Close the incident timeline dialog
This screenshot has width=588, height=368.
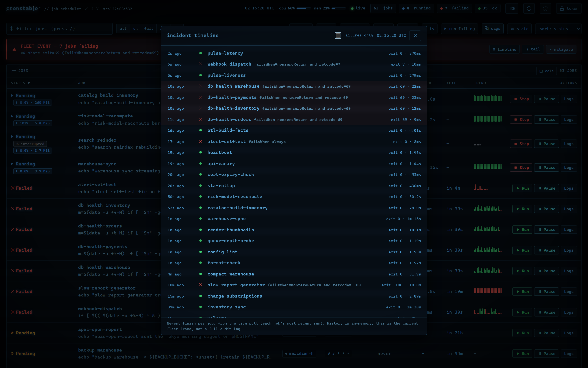pyautogui.click(x=415, y=36)
